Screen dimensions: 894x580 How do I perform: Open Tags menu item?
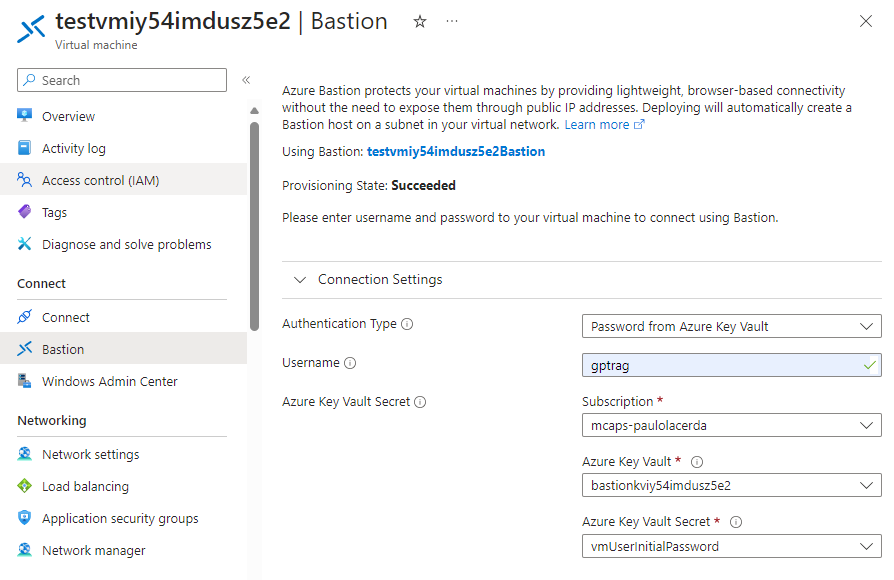[x=123, y=212]
